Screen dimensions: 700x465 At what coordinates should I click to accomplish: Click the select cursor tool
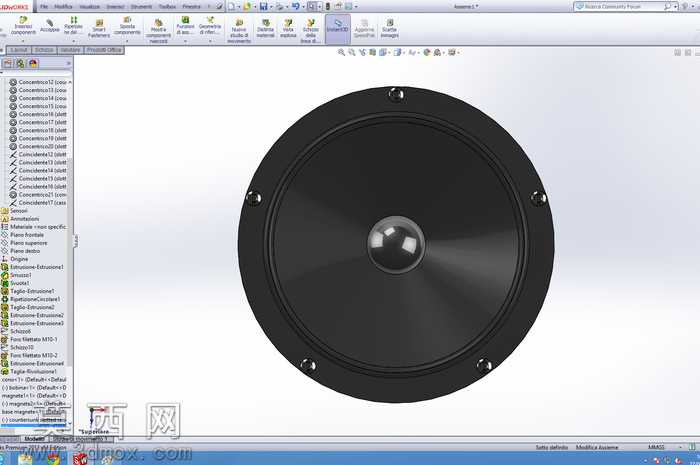click(312, 7)
